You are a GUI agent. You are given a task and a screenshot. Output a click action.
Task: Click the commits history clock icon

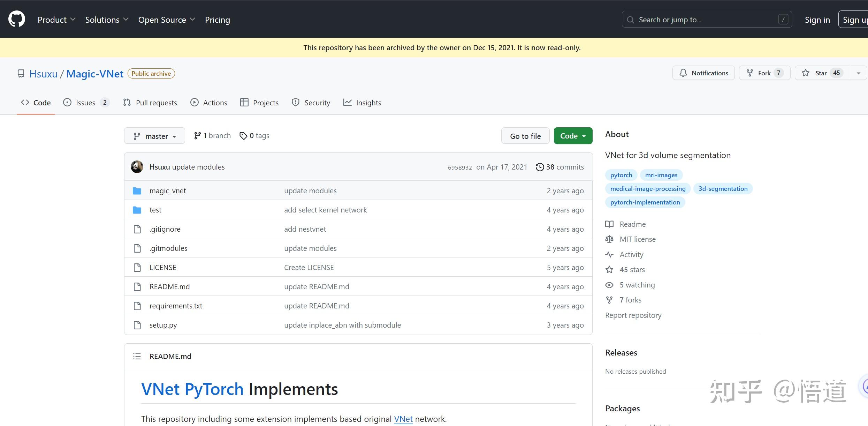click(539, 167)
